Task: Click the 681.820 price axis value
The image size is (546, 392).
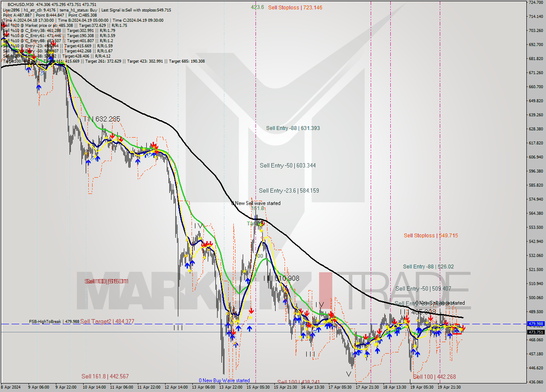Action: 536,58
